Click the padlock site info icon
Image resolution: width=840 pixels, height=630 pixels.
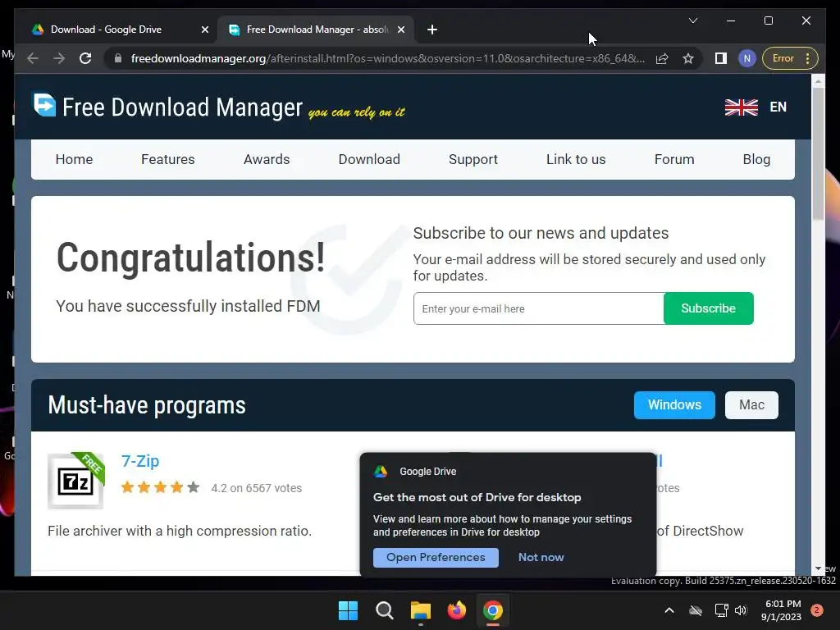point(118,58)
